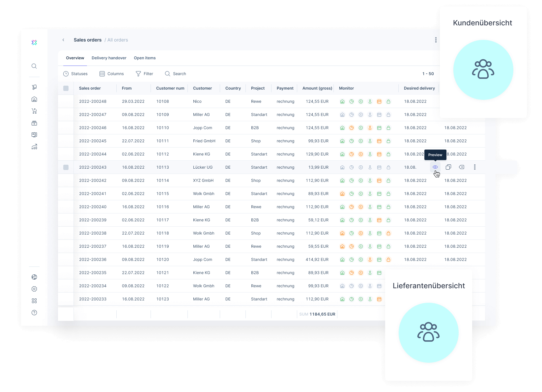Click the Monitor column header

(346, 88)
